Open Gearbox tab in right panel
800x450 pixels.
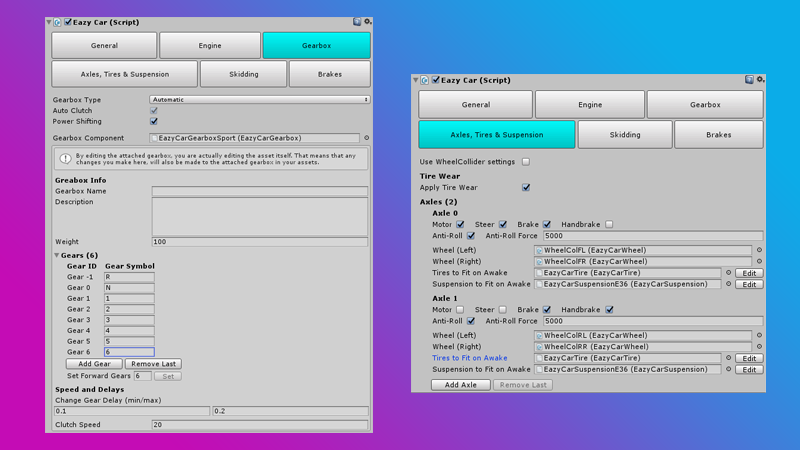coord(705,105)
